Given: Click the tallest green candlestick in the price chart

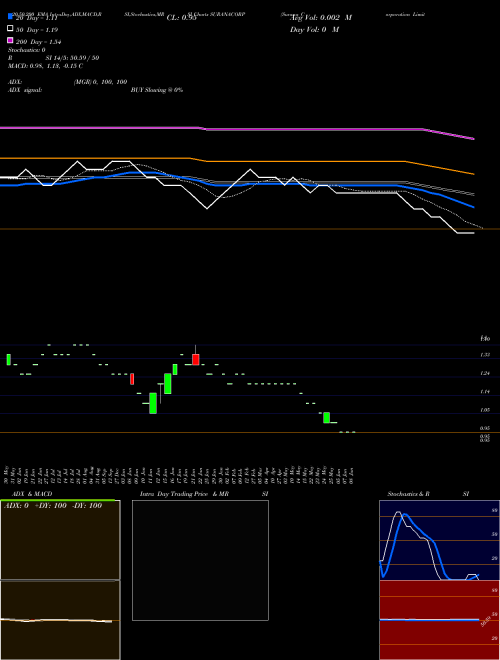Looking at the screenshot, I should point(153,403).
